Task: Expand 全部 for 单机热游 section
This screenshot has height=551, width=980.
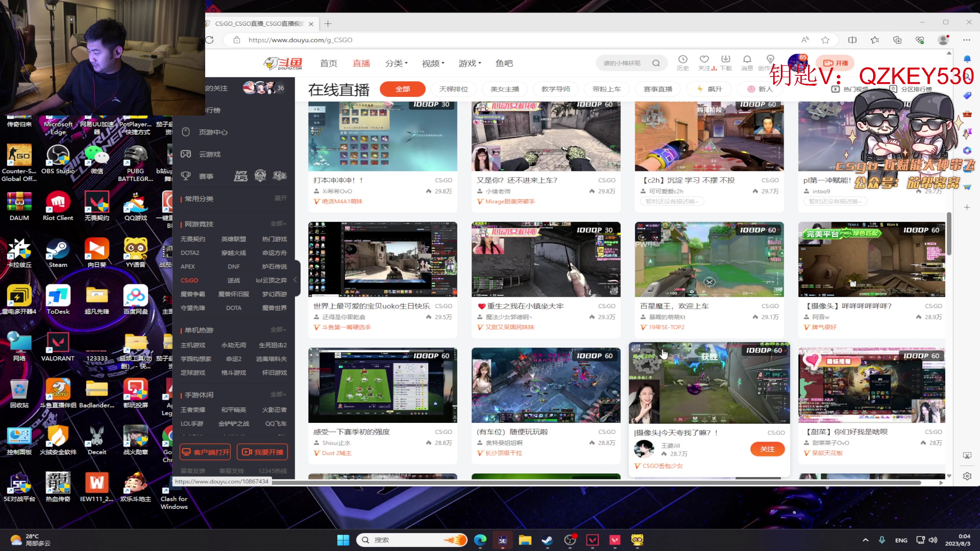Action: coord(278,329)
